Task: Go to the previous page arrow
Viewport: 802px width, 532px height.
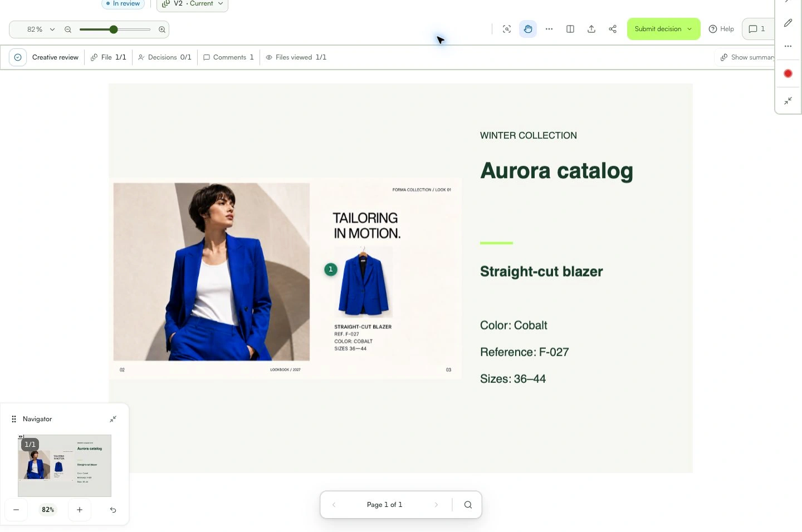Action: (334, 505)
